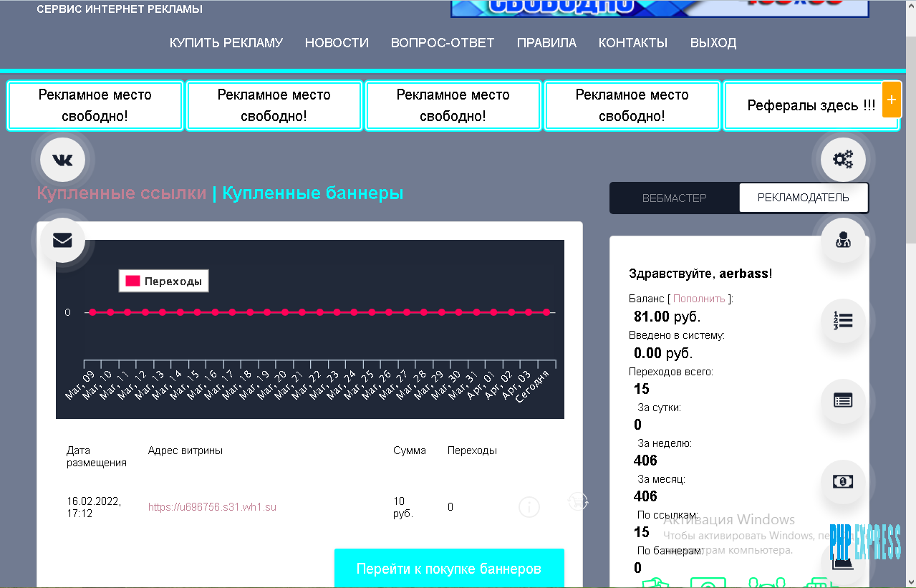Click the envelope mail icon
Viewport: 916px width, 588px height.
coord(62,240)
